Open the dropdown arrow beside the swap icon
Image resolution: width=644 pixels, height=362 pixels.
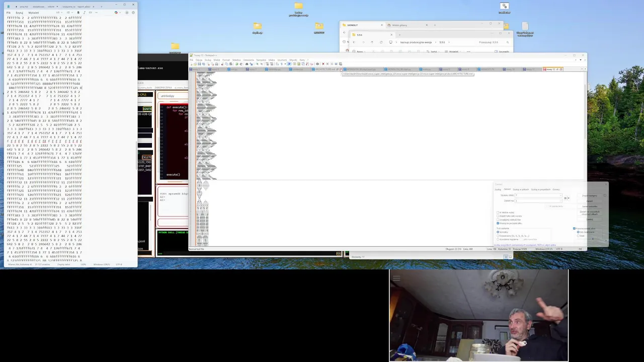tap(569, 198)
